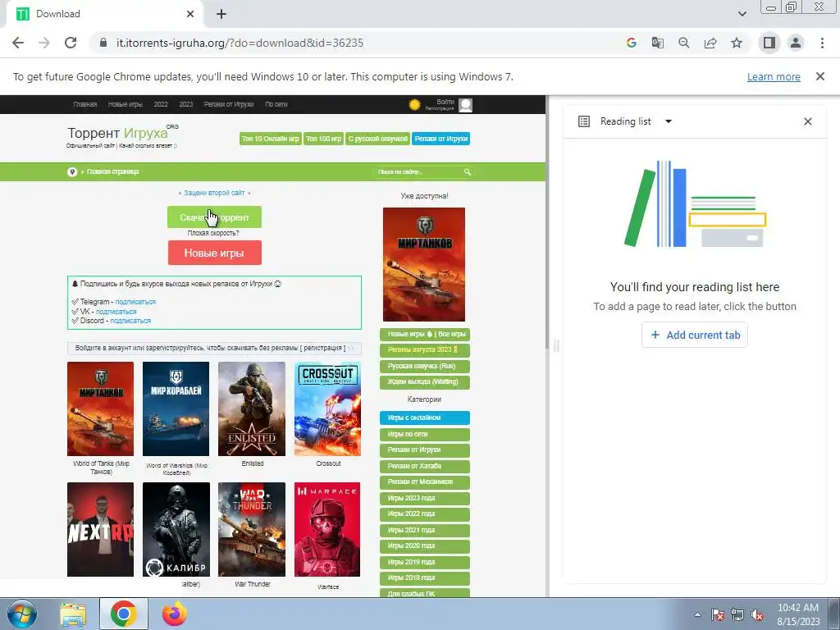Click blue Репаки от Игрухи button
Viewport: 840px width, 630px height.
[441, 139]
